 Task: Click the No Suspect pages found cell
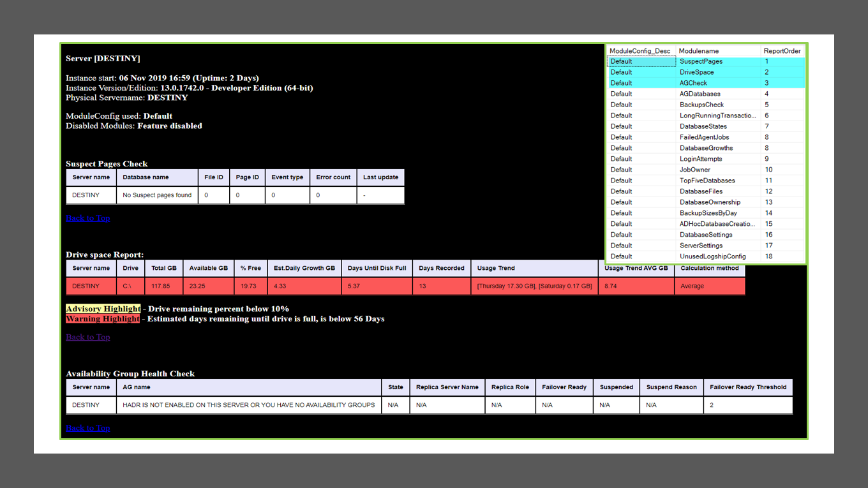tap(157, 195)
